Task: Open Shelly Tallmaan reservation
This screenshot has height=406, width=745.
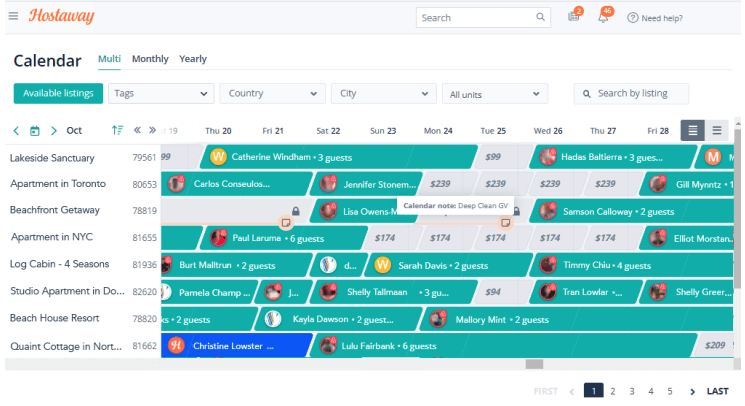Action: [x=393, y=292]
